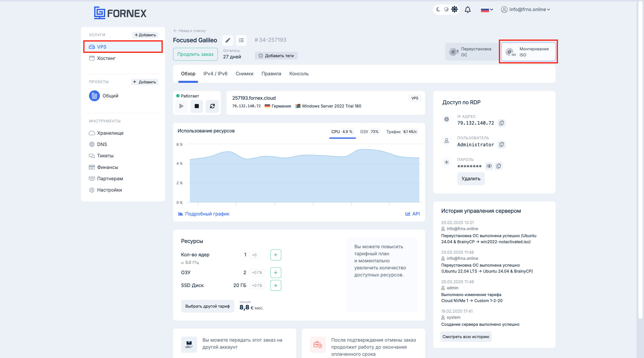Viewport: 644px width, 358px height.
Task: Open notifications bell
Action: point(468,10)
